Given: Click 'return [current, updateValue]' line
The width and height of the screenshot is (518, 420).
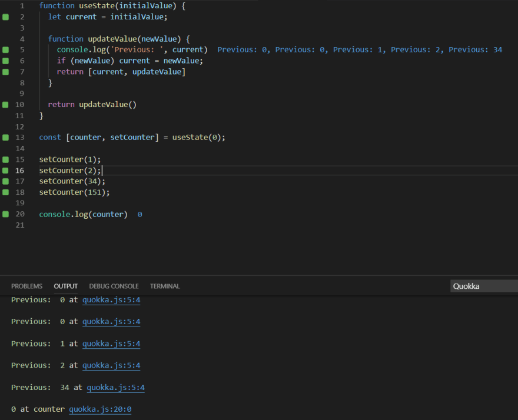Looking at the screenshot, I should pyautogui.click(x=121, y=72).
